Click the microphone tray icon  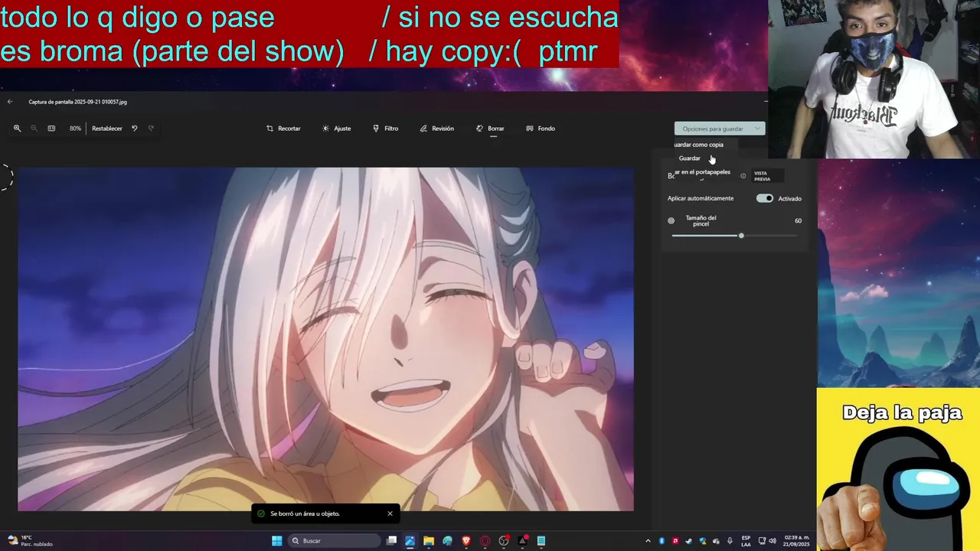click(730, 541)
